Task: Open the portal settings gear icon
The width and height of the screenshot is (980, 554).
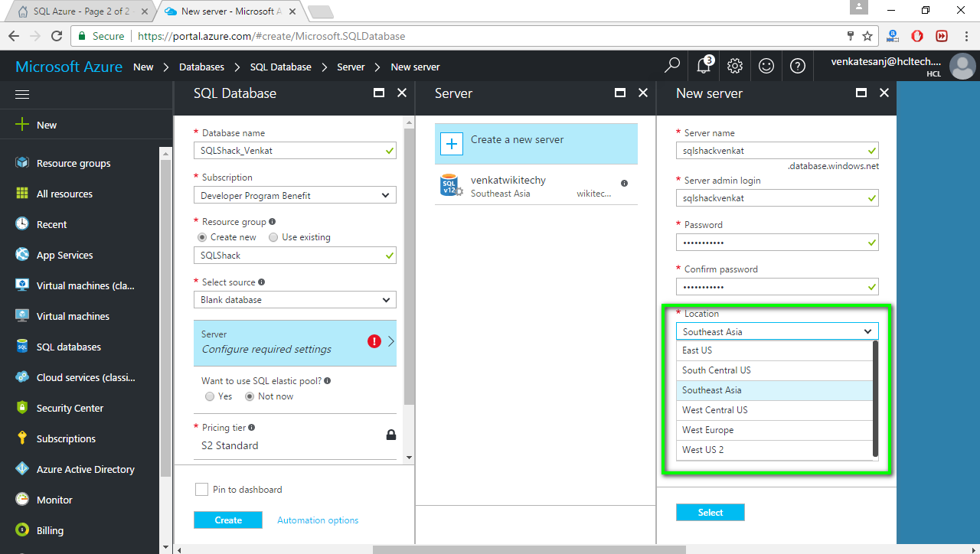Action: click(735, 67)
